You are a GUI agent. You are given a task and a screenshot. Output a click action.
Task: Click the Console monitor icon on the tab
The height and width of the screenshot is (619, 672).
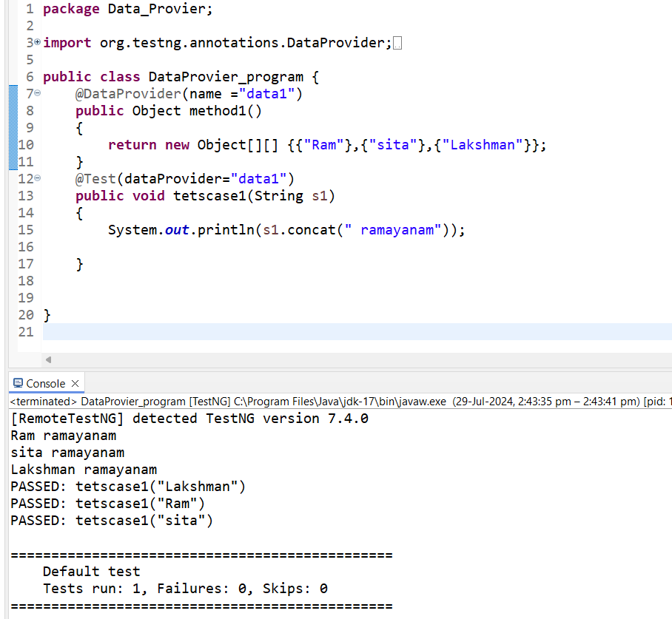pos(18,382)
